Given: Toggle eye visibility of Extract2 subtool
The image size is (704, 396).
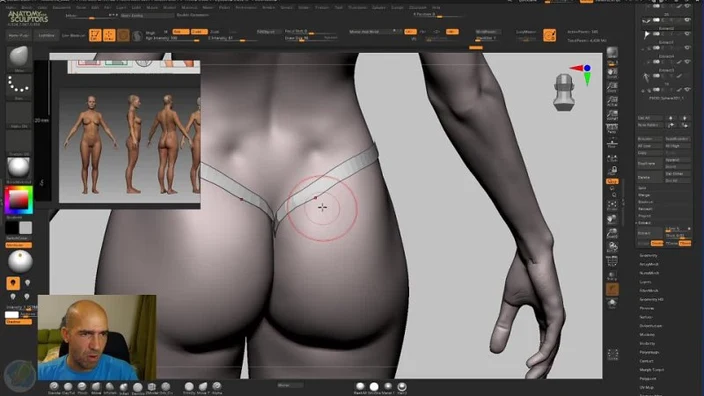Looking at the screenshot, I should click(687, 34).
